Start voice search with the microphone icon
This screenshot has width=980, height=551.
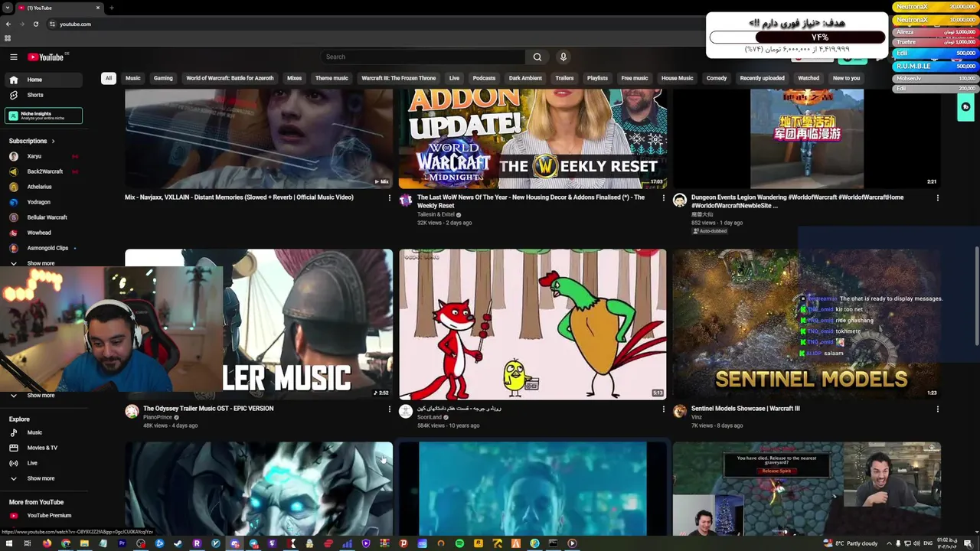click(x=563, y=57)
